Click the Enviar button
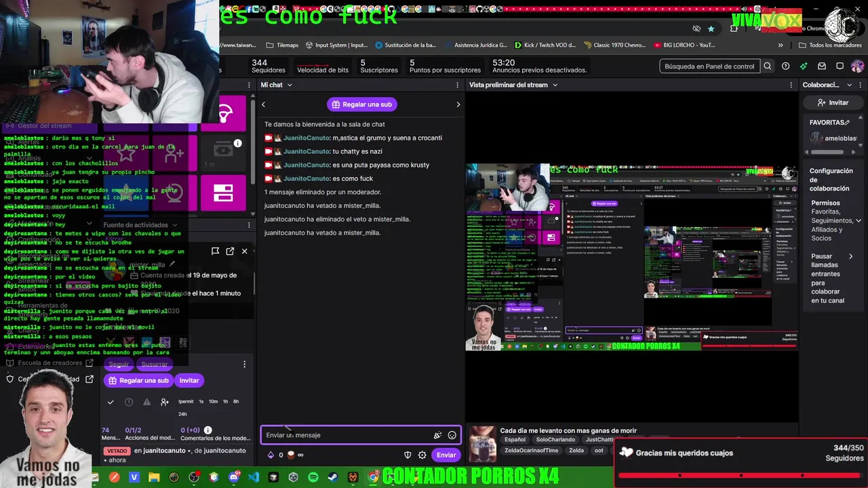The image size is (868, 488). 446,455
